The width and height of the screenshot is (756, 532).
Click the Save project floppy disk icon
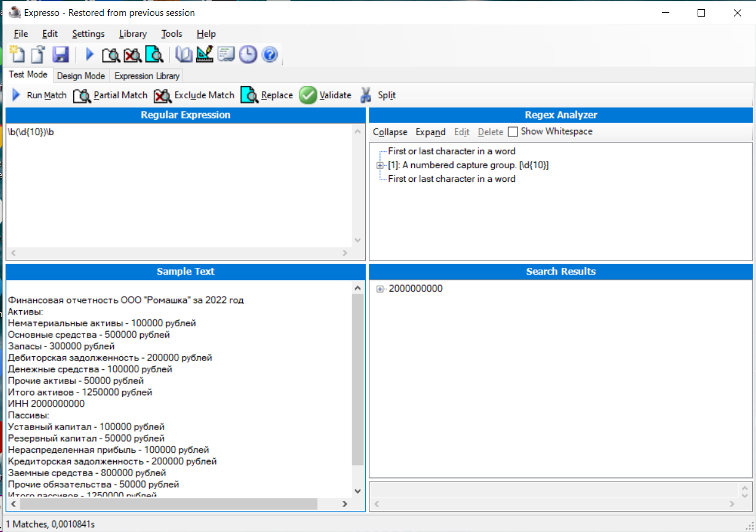60,55
